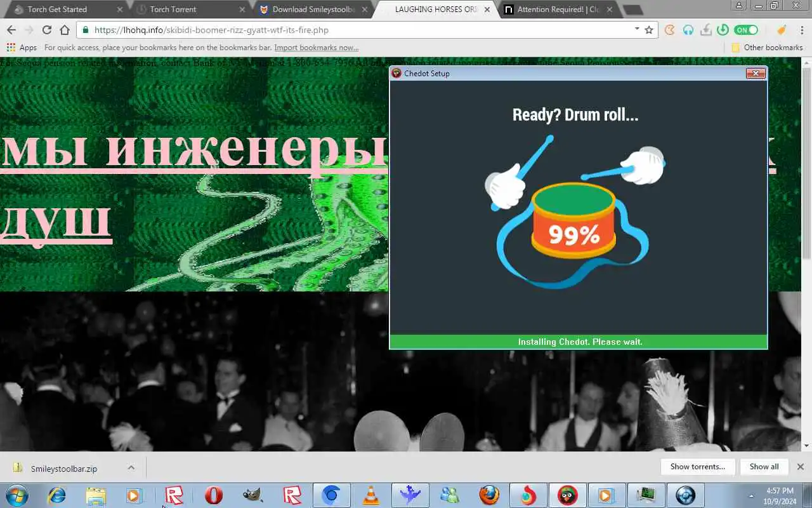
Task: Launch Firefox from the taskbar
Action: click(488, 495)
